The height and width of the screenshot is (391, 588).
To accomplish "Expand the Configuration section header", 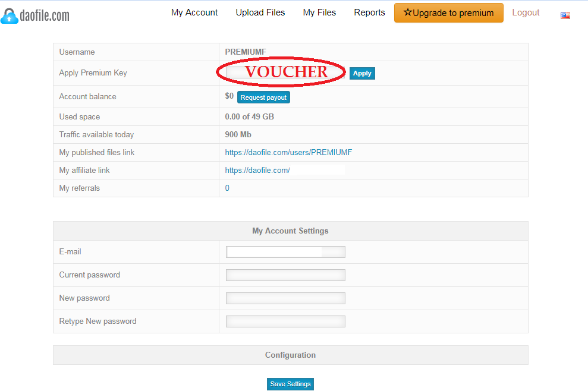I will (x=291, y=355).
